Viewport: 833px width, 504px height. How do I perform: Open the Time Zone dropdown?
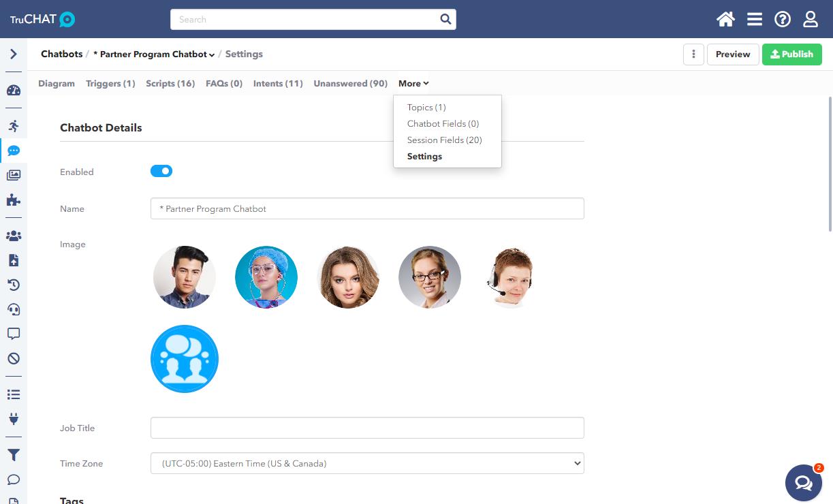(367, 463)
